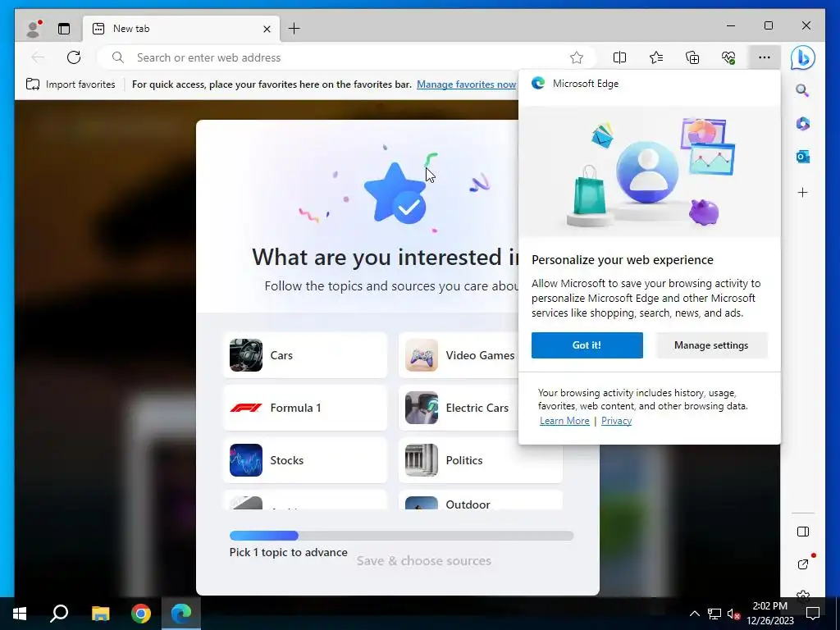Open the notification center icon
Screen dimensions: 840x630
point(813,614)
